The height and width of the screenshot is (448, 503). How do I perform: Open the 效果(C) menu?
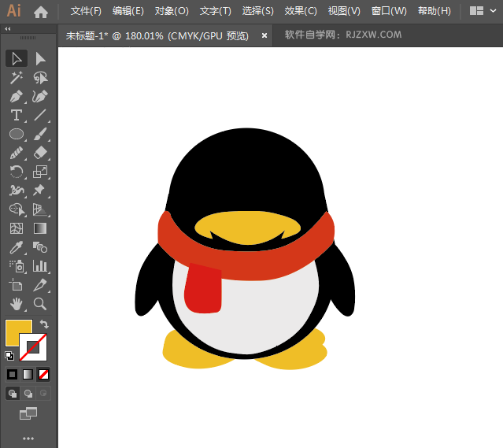[x=301, y=11]
